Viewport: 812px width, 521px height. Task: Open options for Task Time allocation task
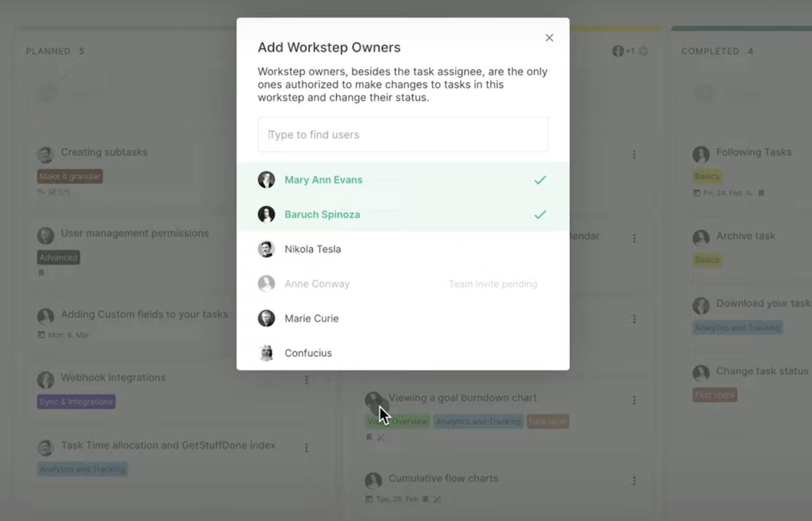click(307, 448)
